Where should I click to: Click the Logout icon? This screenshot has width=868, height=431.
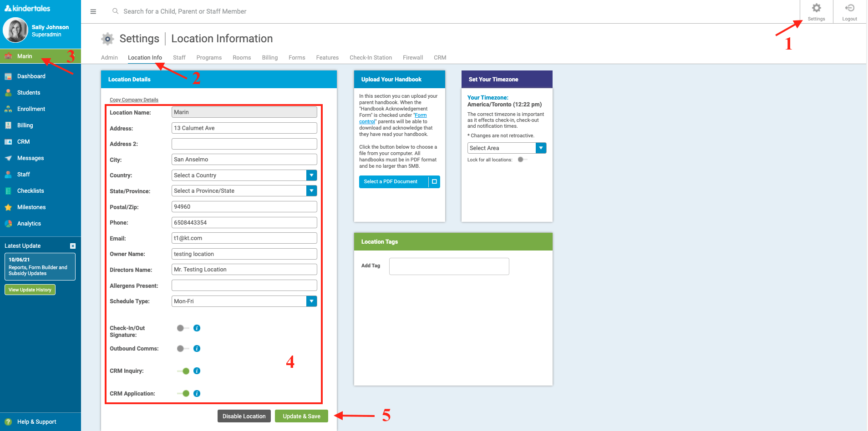[x=849, y=8]
